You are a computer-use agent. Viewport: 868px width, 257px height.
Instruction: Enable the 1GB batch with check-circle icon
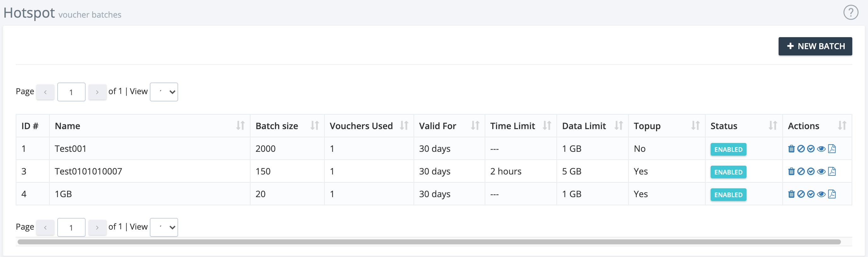tap(811, 194)
